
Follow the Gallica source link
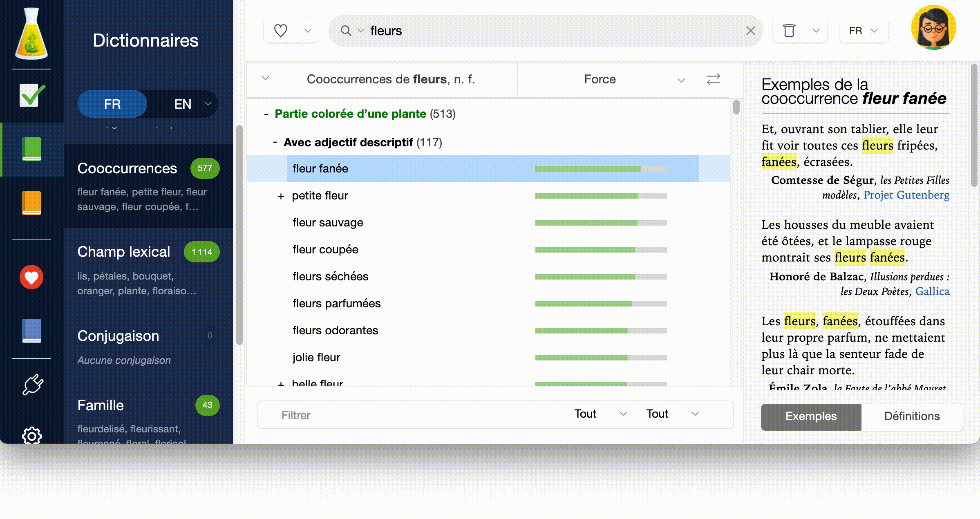click(x=932, y=291)
